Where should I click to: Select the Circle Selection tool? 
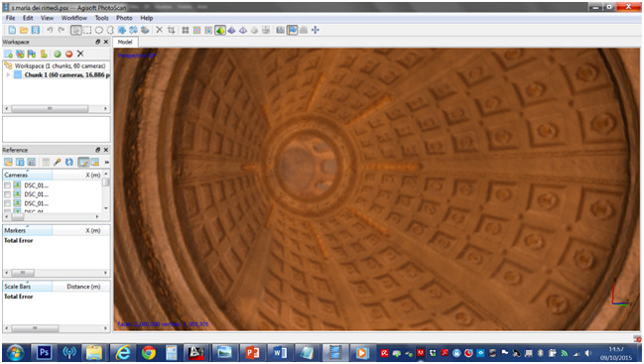(x=99, y=30)
